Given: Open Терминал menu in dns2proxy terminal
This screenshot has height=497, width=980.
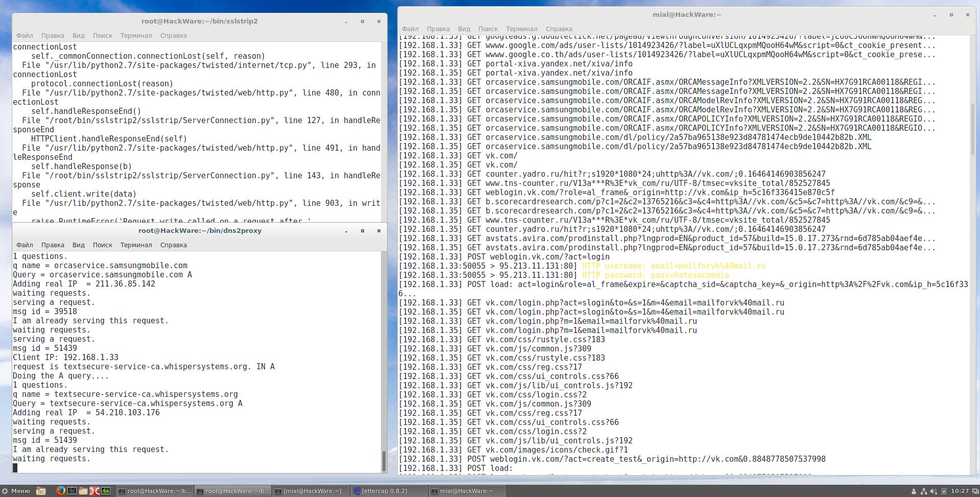Looking at the screenshot, I should (x=136, y=245).
